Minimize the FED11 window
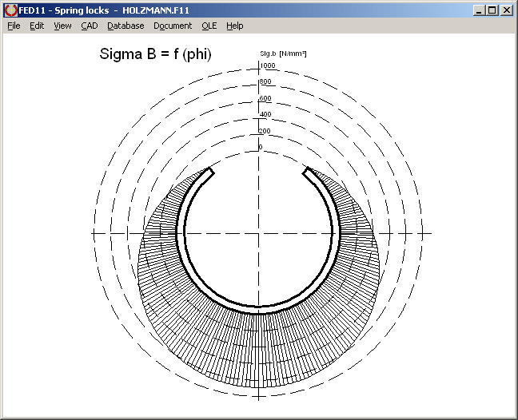The height and width of the screenshot is (420, 518). (478, 10)
